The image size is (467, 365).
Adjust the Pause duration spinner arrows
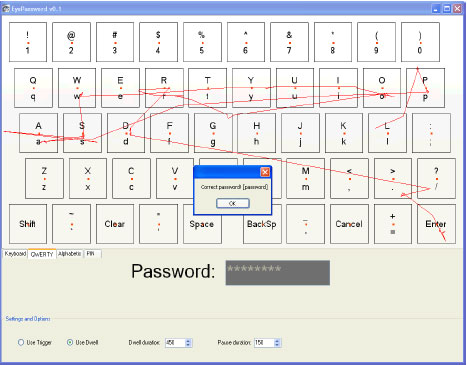click(x=277, y=343)
